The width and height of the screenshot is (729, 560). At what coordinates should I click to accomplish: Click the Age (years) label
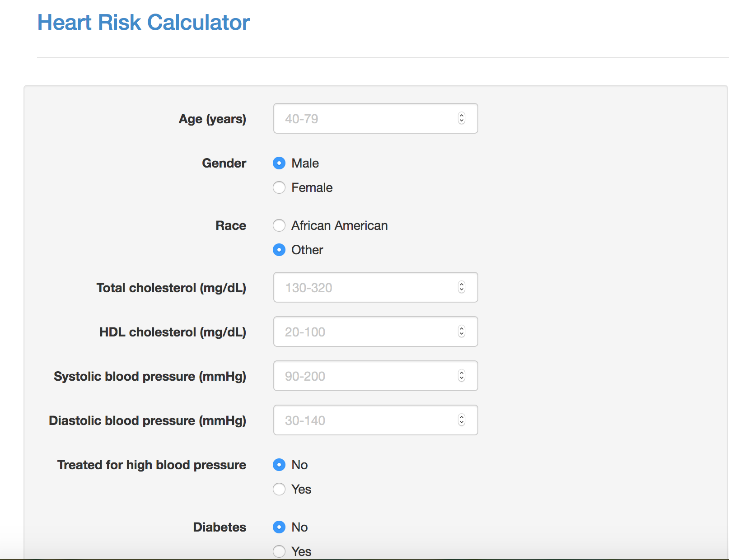[x=213, y=119]
